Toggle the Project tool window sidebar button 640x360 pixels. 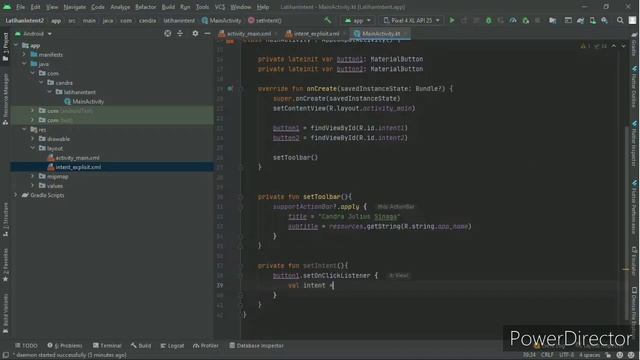(5, 47)
